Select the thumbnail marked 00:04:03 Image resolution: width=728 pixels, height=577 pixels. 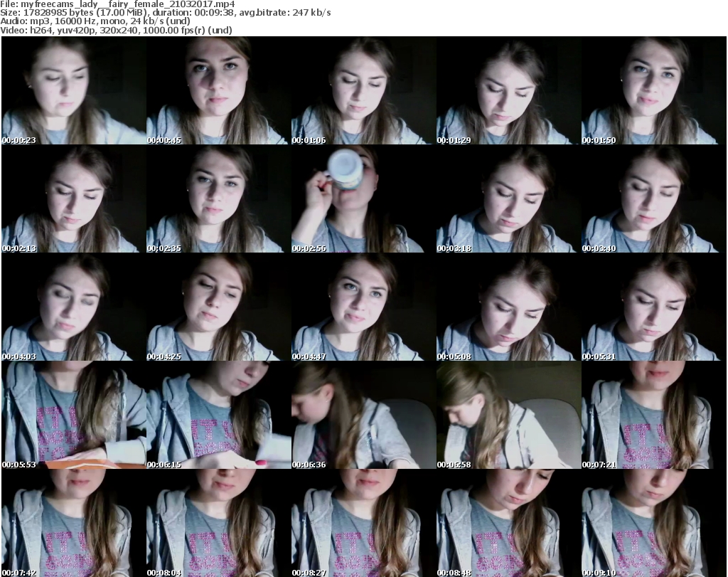tap(74, 307)
